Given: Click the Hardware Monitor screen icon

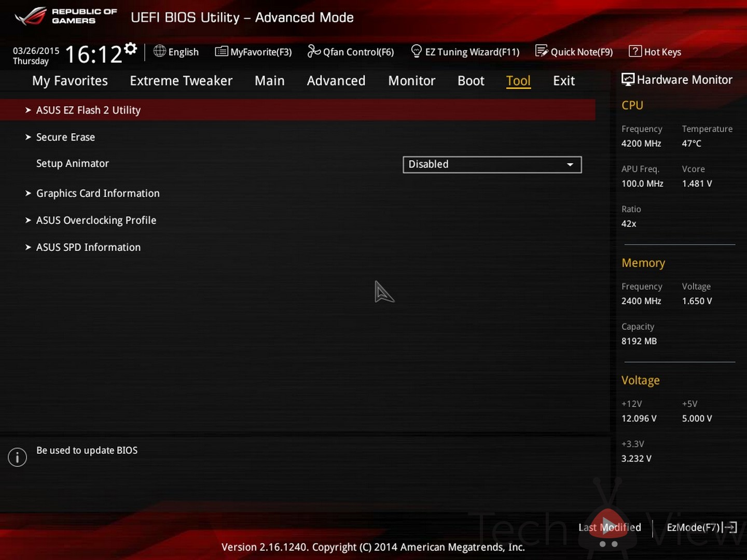Looking at the screenshot, I should point(628,79).
